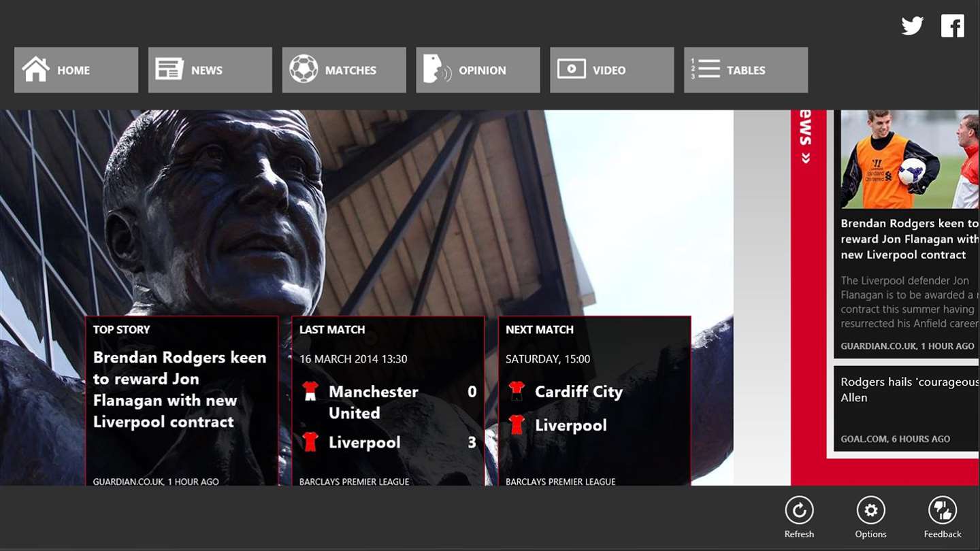This screenshot has width=980, height=551.
Task: Go to the Home section
Action: (76, 70)
